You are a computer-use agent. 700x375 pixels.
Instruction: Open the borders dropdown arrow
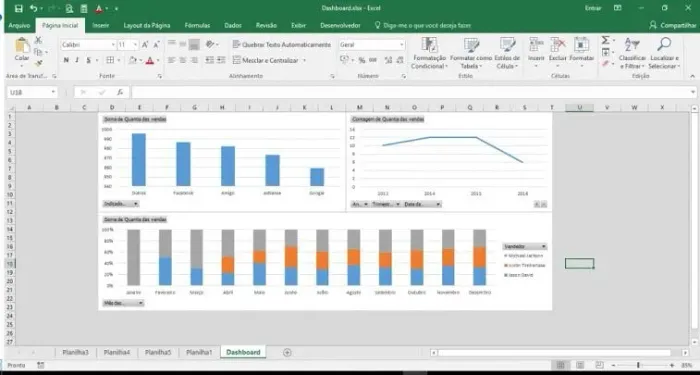[x=119, y=60]
